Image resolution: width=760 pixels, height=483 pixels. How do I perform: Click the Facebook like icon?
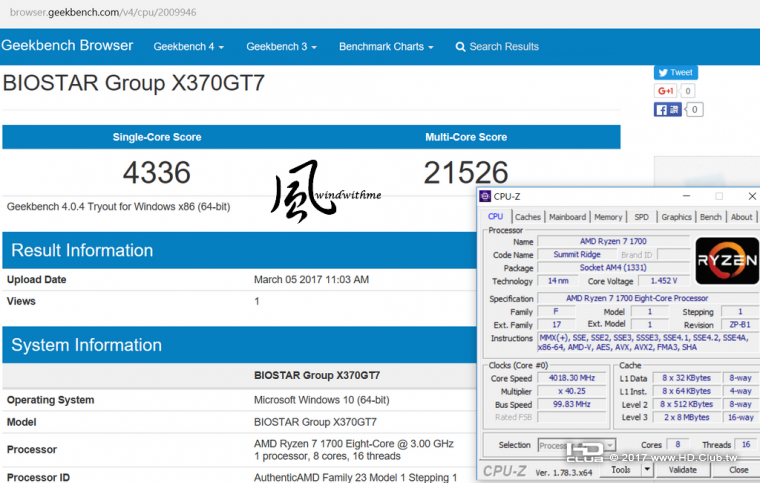coord(667,109)
